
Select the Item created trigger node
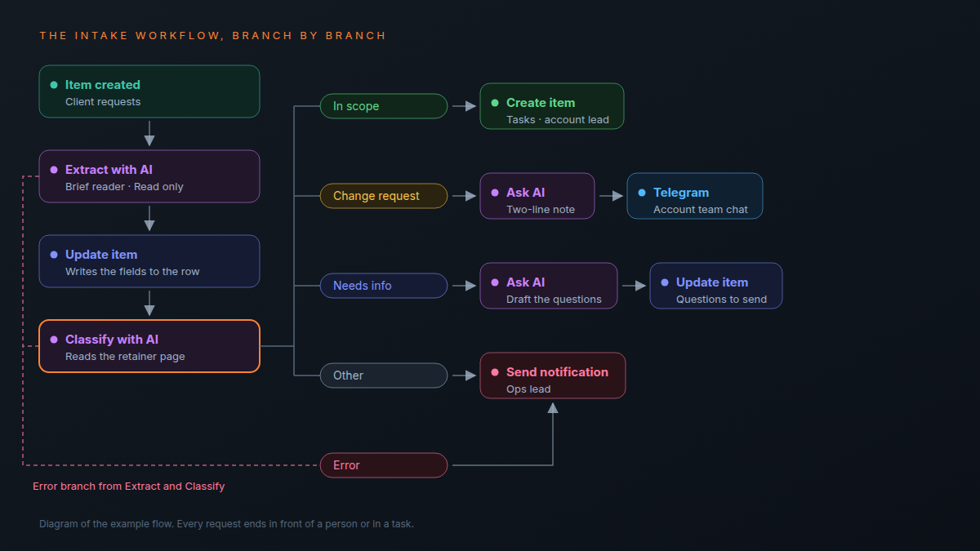(x=149, y=91)
